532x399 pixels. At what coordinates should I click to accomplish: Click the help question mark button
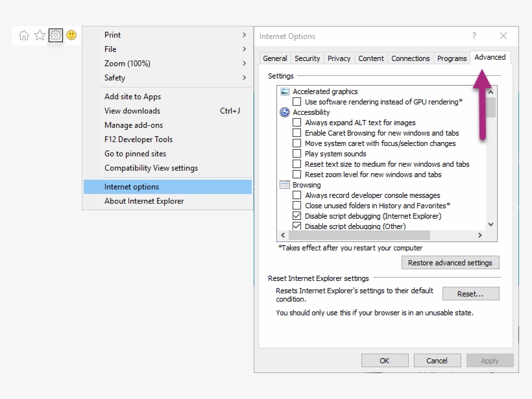[474, 36]
